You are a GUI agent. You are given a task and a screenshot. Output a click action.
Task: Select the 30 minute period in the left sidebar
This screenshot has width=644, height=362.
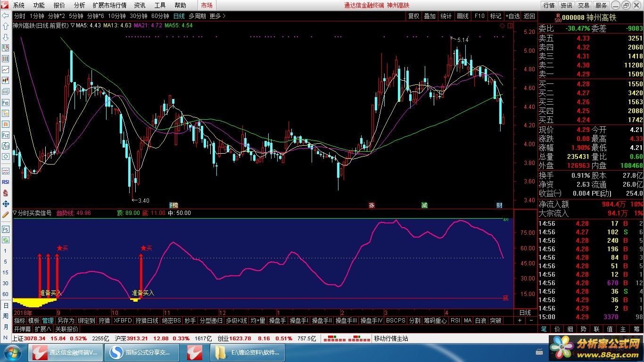6,283
